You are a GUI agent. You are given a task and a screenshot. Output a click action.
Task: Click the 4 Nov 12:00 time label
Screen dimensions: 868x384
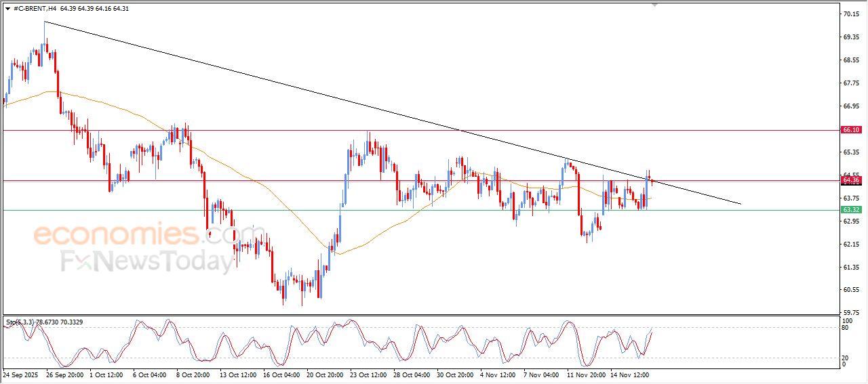click(497, 374)
